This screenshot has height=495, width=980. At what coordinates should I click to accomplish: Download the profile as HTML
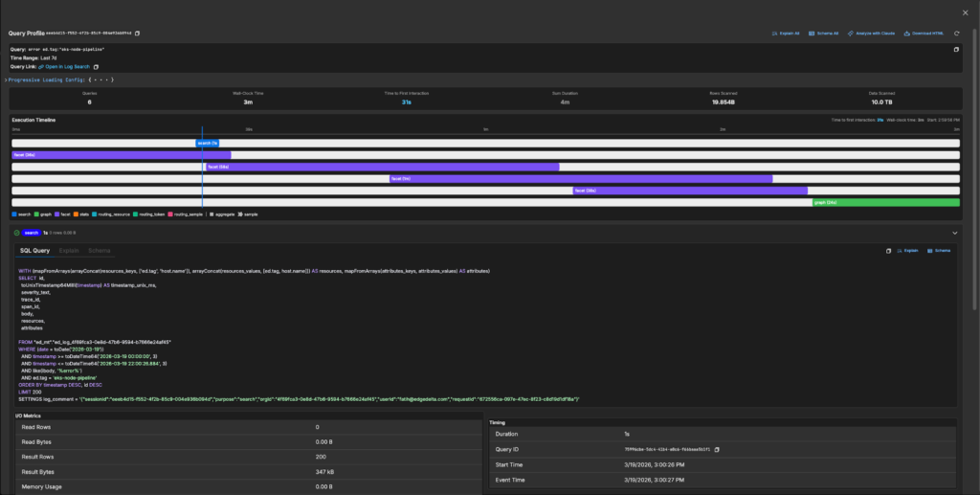tap(924, 34)
